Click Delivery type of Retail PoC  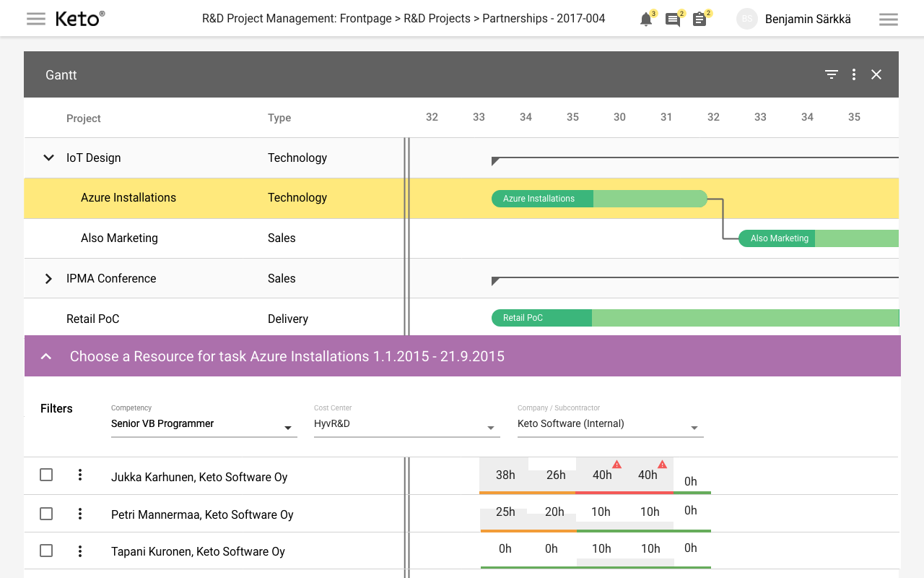(x=288, y=319)
